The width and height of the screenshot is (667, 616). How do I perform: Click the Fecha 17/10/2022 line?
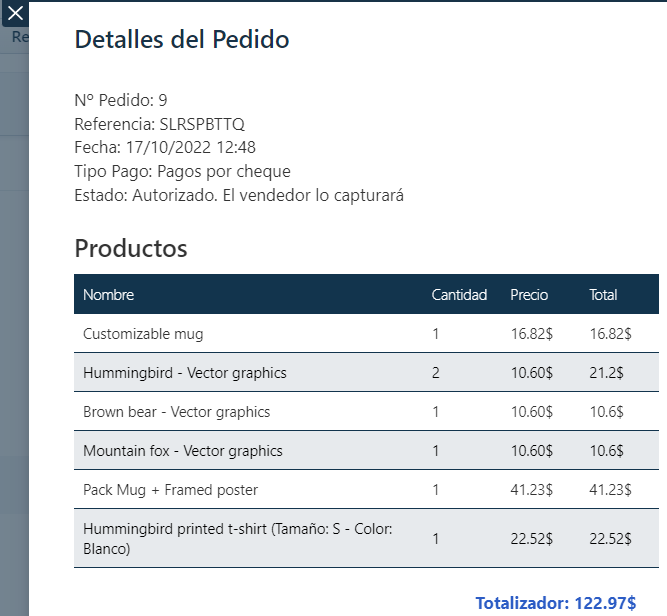pyautogui.click(x=165, y=147)
